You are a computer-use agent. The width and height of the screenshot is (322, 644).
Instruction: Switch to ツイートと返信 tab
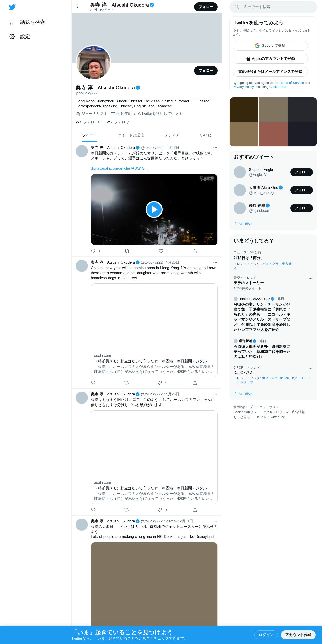coord(131,135)
